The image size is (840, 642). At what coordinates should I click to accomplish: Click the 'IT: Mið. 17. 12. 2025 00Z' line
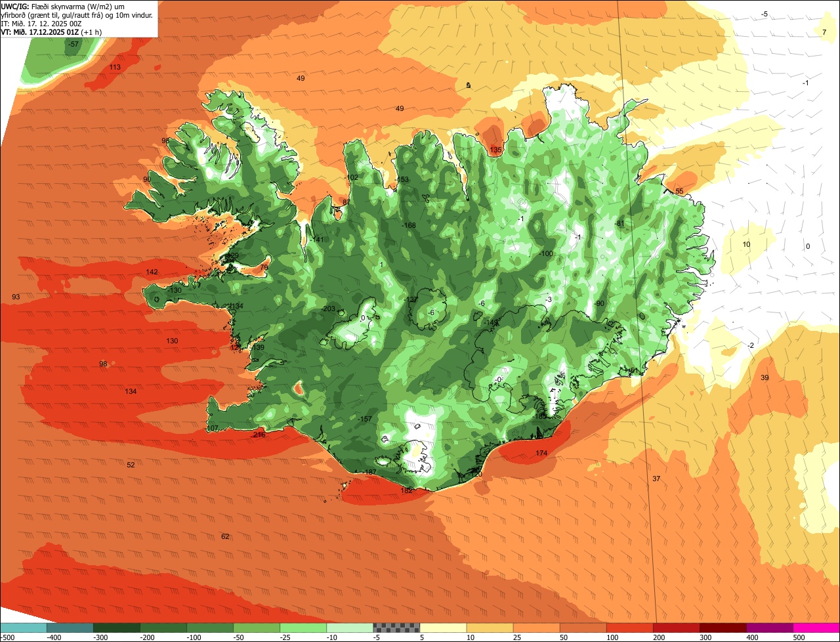[41, 23]
